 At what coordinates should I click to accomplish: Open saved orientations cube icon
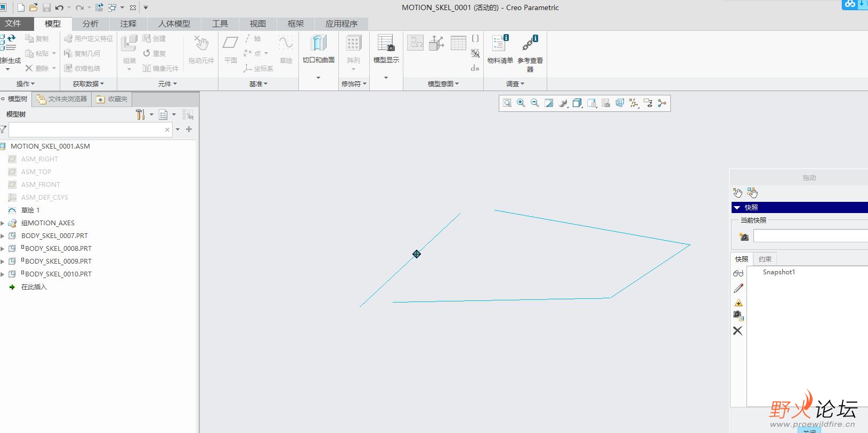point(577,103)
